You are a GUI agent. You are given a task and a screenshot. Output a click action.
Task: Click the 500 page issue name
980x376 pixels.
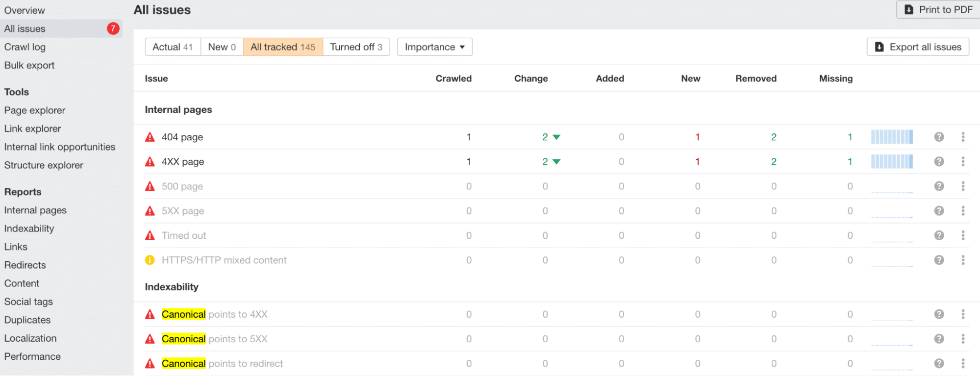(182, 186)
